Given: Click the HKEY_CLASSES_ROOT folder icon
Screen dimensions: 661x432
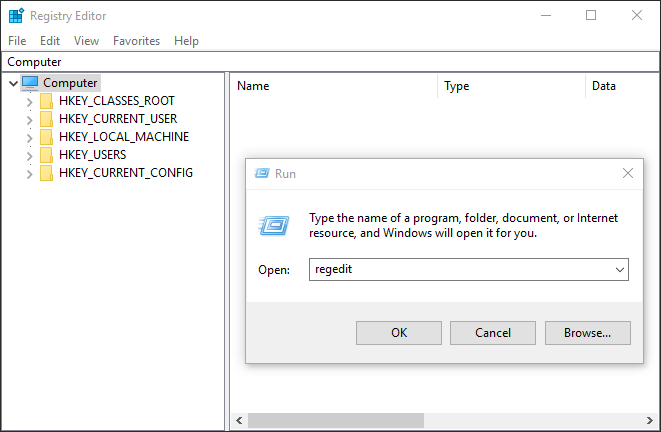Looking at the screenshot, I should point(46,101).
